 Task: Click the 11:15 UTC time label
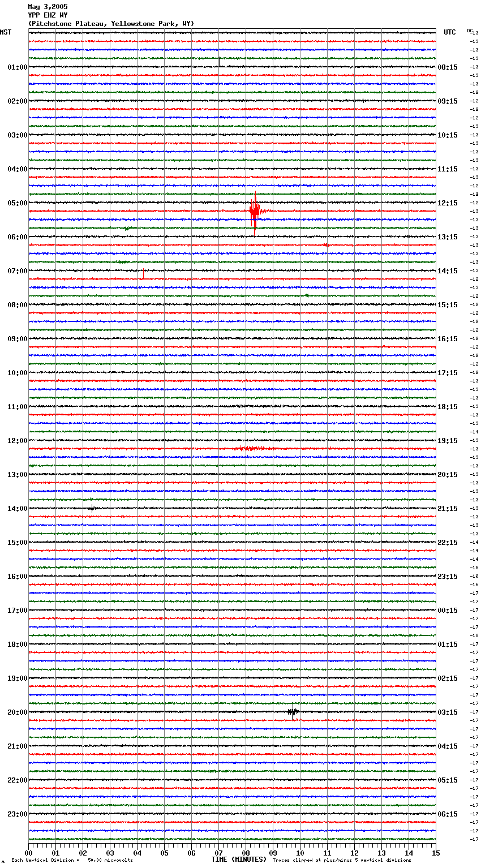448,169
